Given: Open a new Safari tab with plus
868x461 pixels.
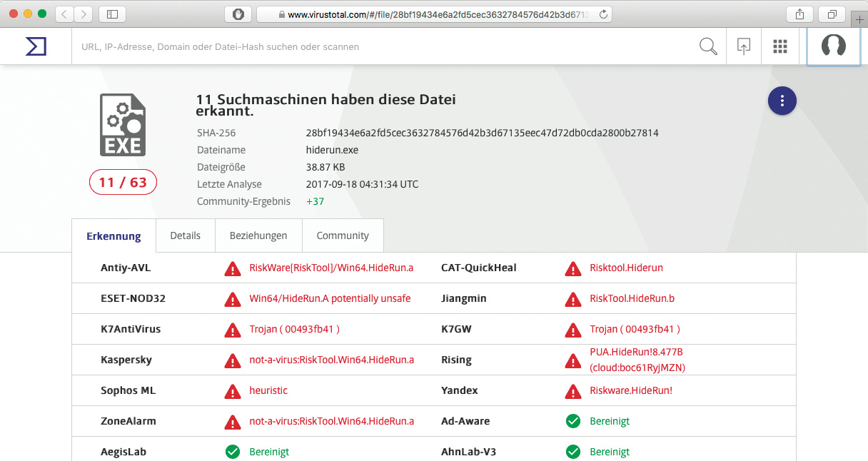Looking at the screenshot, I should pyautogui.click(x=859, y=20).
